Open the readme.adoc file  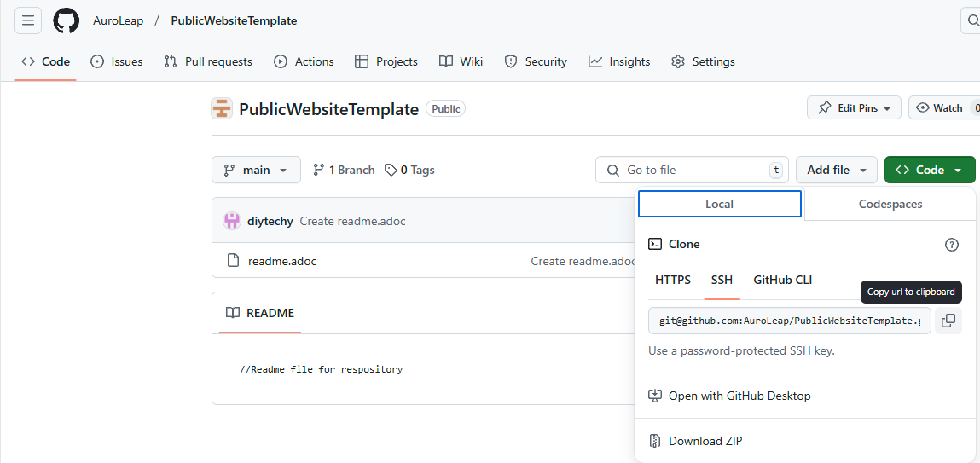[282, 261]
